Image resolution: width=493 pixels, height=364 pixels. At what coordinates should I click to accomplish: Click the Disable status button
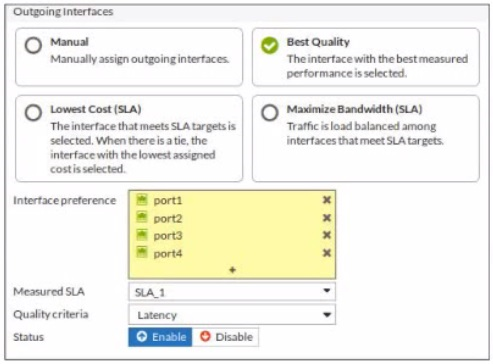point(225,337)
